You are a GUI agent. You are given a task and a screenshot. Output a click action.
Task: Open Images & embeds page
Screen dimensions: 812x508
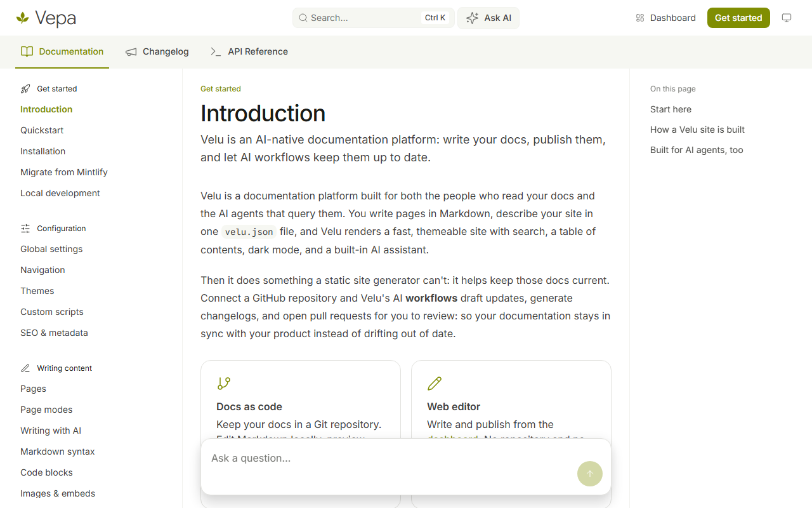point(58,493)
